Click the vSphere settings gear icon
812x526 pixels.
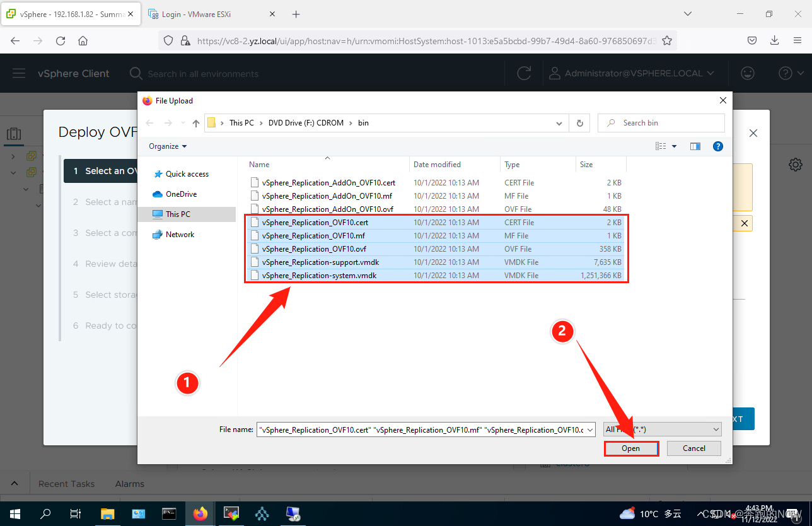796,165
